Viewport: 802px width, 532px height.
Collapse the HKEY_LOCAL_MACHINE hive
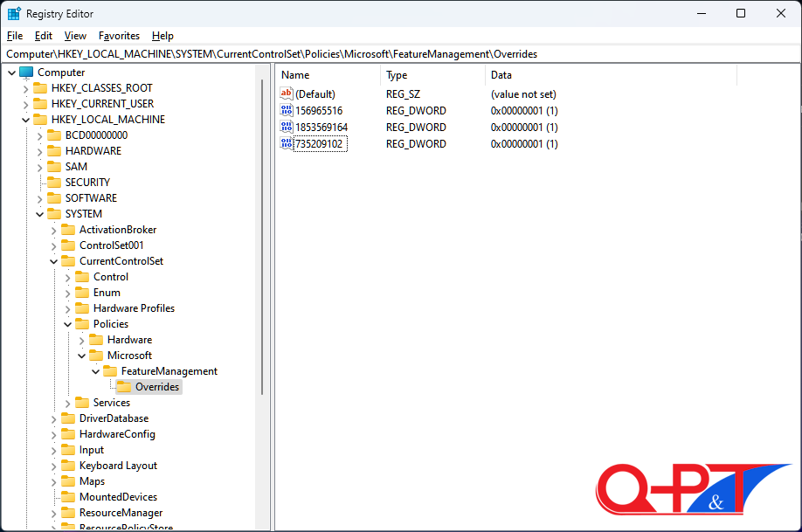[25, 120]
